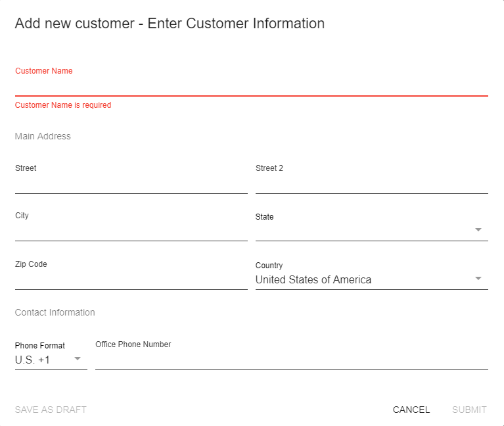Click the Phone Format dropdown arrow icon

77,359
